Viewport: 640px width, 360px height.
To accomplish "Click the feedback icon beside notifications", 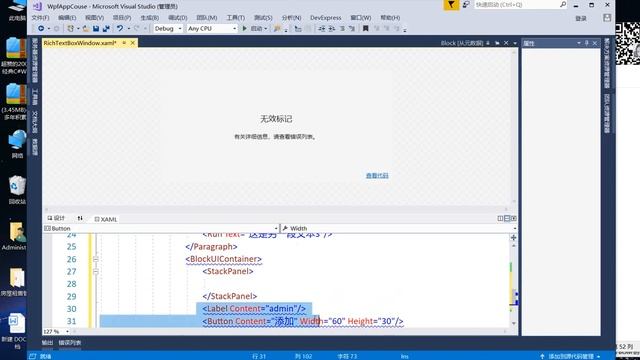I will (466, 5).
